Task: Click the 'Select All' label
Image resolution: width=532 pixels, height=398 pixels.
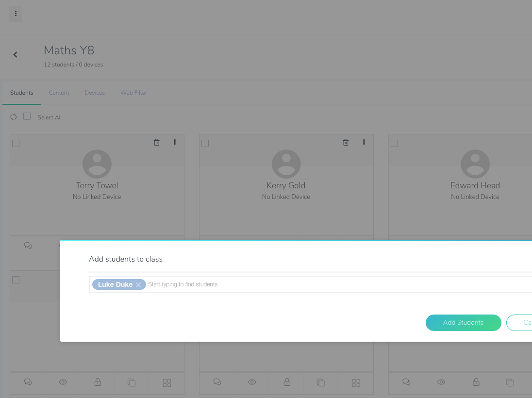Action: pos(50,117)
